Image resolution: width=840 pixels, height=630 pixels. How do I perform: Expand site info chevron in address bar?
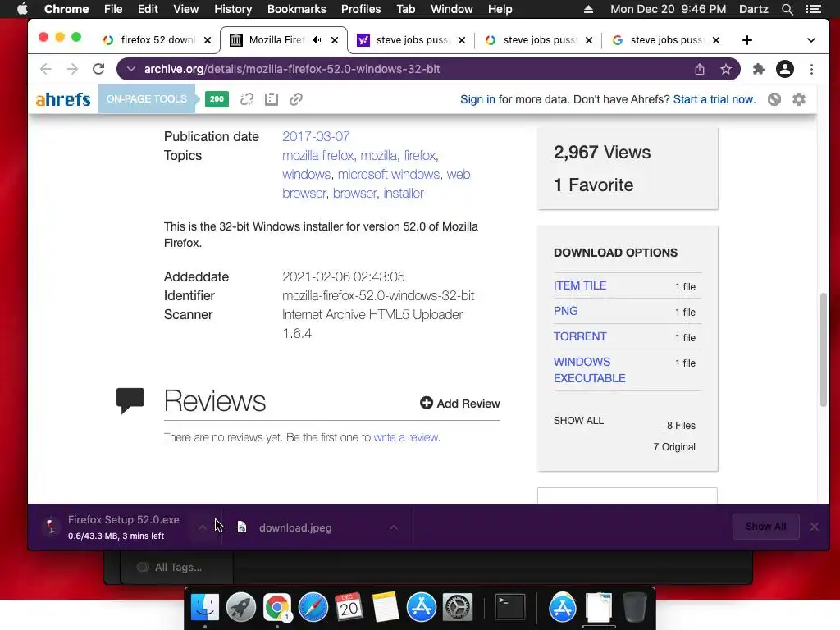coord(131,69)
